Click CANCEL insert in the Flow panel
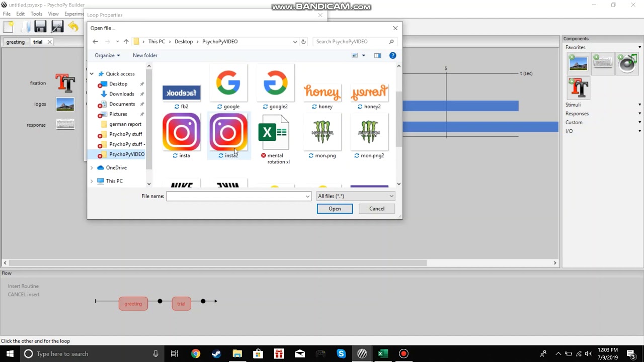The image size is (644, 362). pyautogui.click(x=24, y=295)
